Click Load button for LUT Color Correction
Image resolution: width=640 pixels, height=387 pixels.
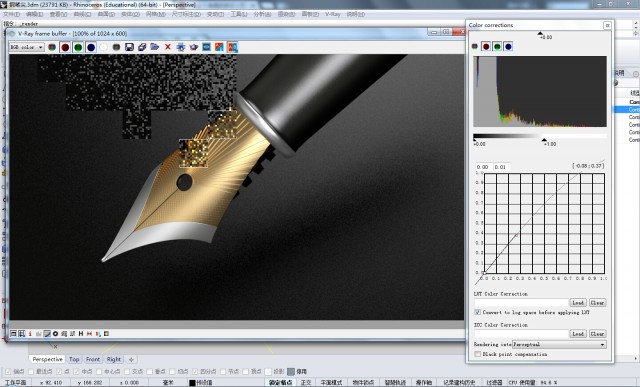[x=578, y=302]
